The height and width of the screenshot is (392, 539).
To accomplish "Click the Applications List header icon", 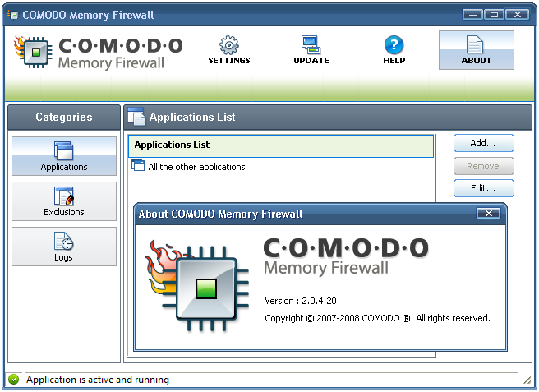I will (136, 116).
